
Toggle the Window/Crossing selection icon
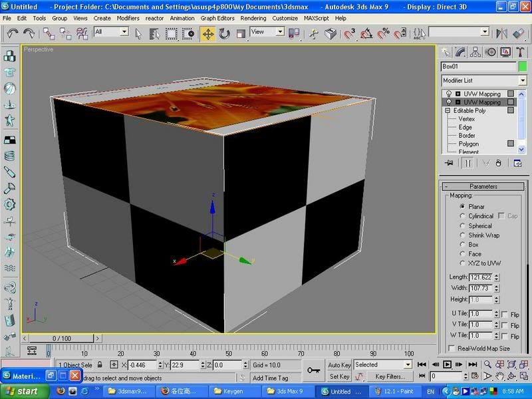[x=188, y=34]
